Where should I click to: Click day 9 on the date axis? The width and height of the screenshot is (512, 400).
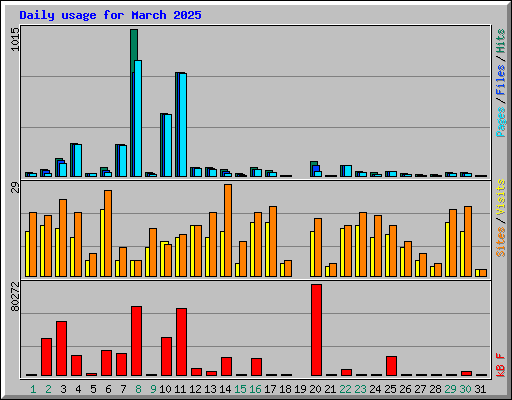[x=153, y=389]
